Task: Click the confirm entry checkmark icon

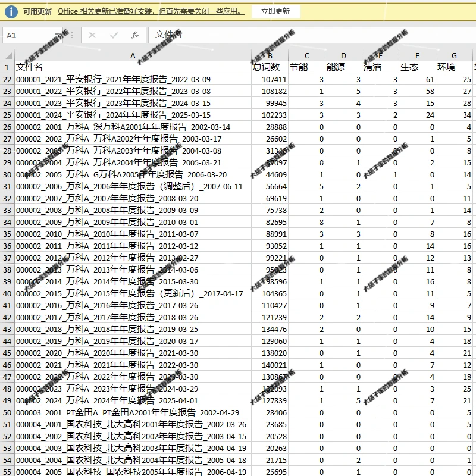Action: [x=114, y=35]
